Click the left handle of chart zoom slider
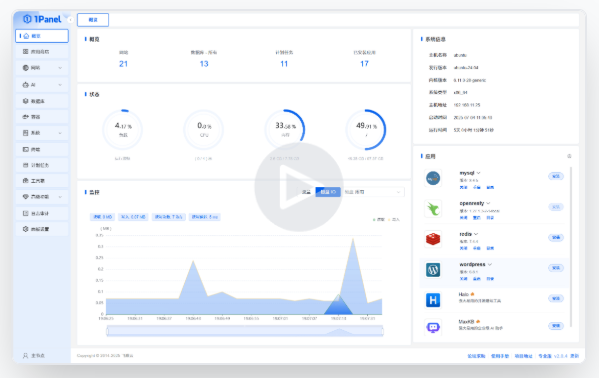The width and height of the screenshot is (599, 378). pos(107,331)
